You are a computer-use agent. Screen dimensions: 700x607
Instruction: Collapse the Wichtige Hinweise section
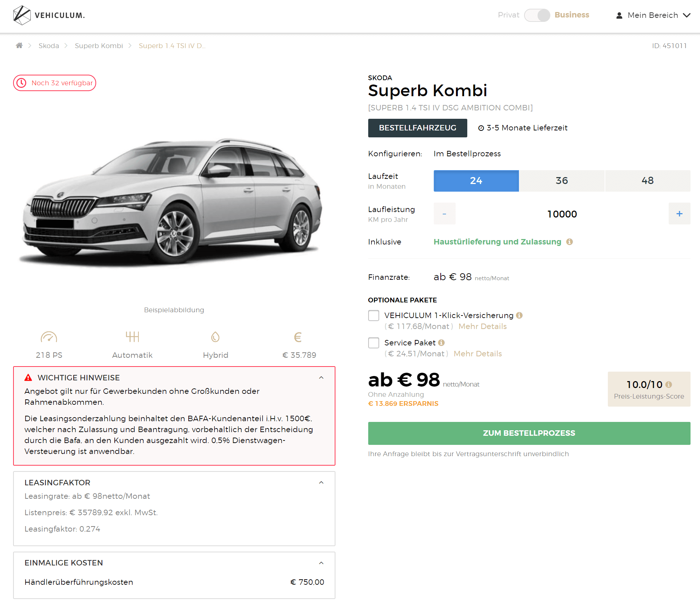(321, 378)
